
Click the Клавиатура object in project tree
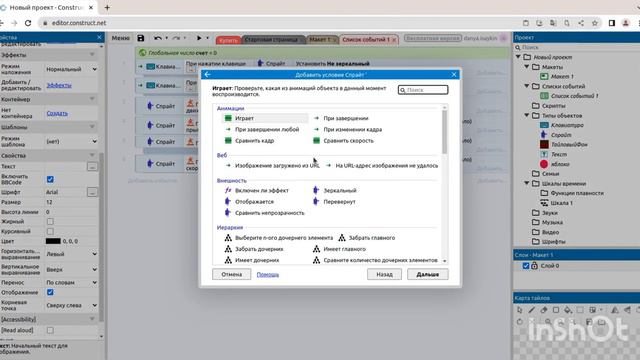pos(567,125)
